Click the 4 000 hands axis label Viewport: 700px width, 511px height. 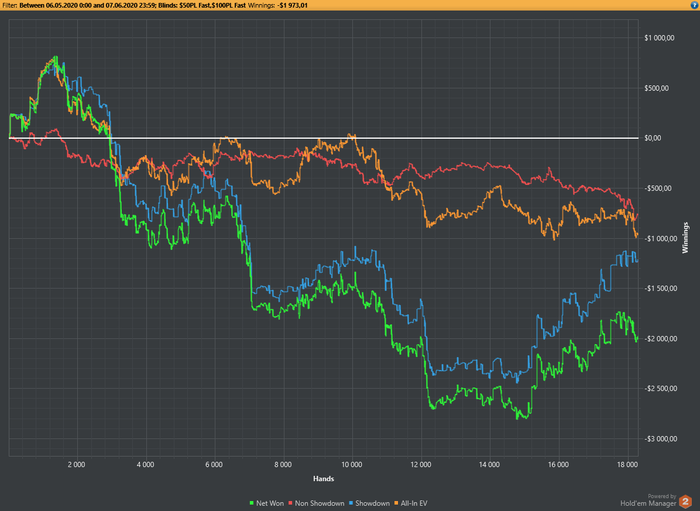coord(145,465)
